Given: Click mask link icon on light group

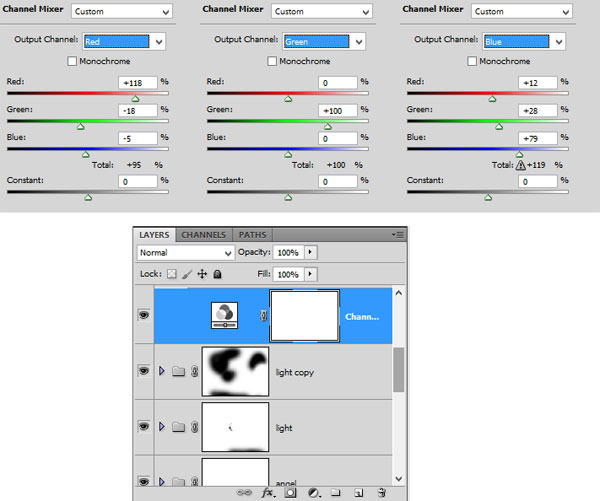Looking at the screenshot, I should pyautogui.click(x=194, y=426).
